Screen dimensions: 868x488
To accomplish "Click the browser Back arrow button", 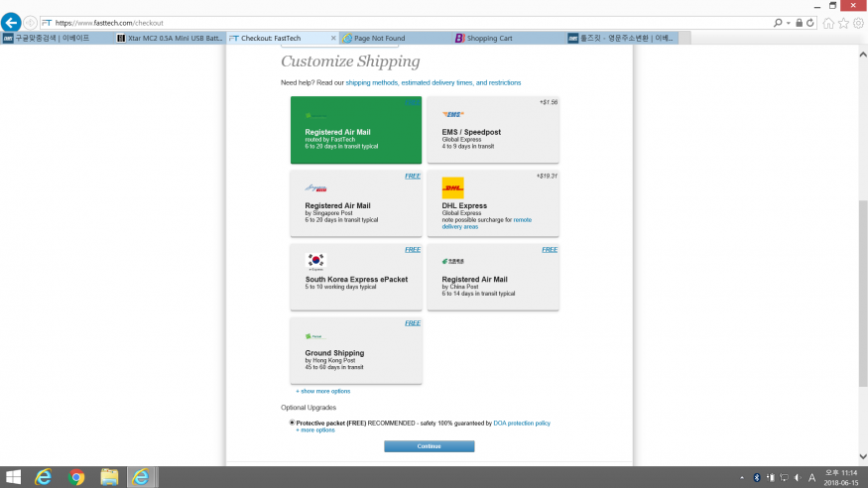I will point(11,22).
